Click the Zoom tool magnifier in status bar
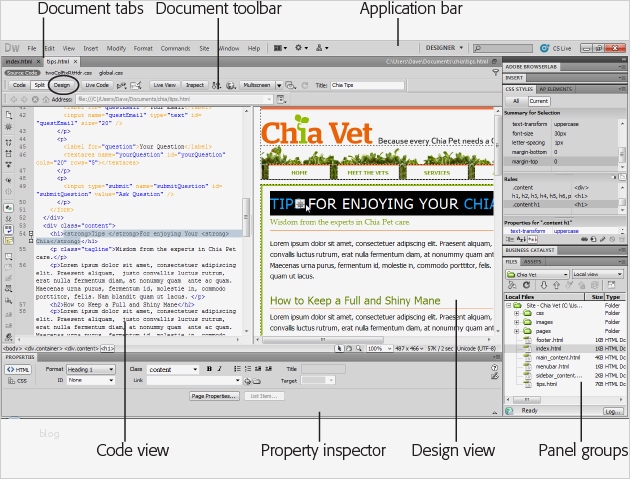The image size is (630, 479). (x=359, y=349)
